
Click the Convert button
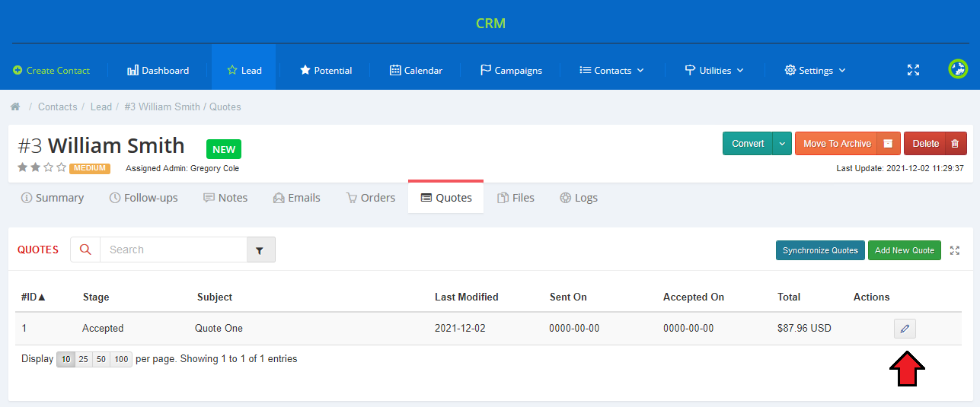pyautogui.click(x=748, y=143)
